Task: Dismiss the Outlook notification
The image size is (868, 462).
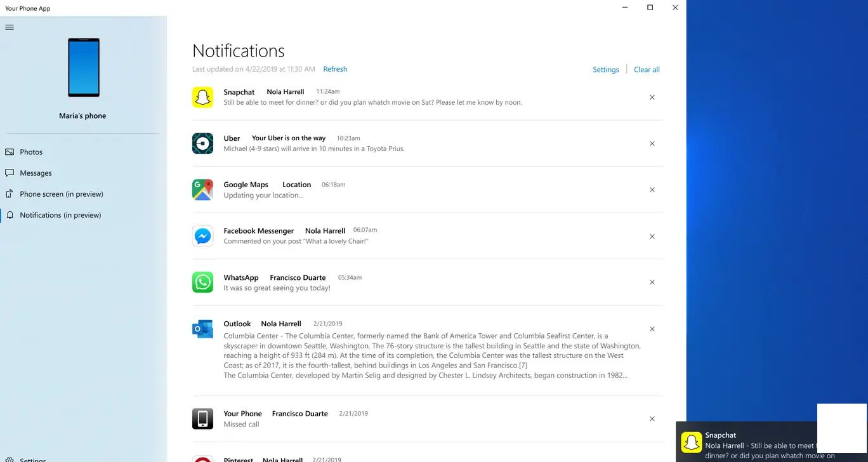Action: coord(652,329)
